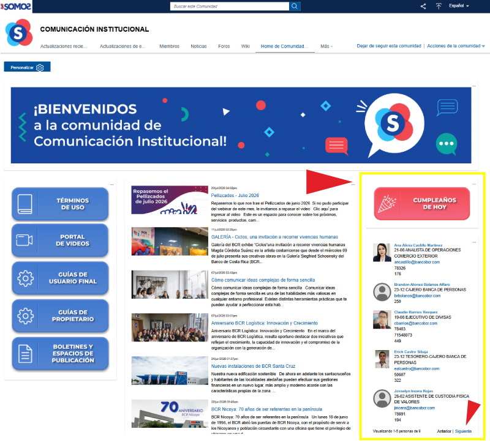Click brbolanos@bancobcr.com email link
This screenshot has height=448, width=490.
click(x=417, y=296)
